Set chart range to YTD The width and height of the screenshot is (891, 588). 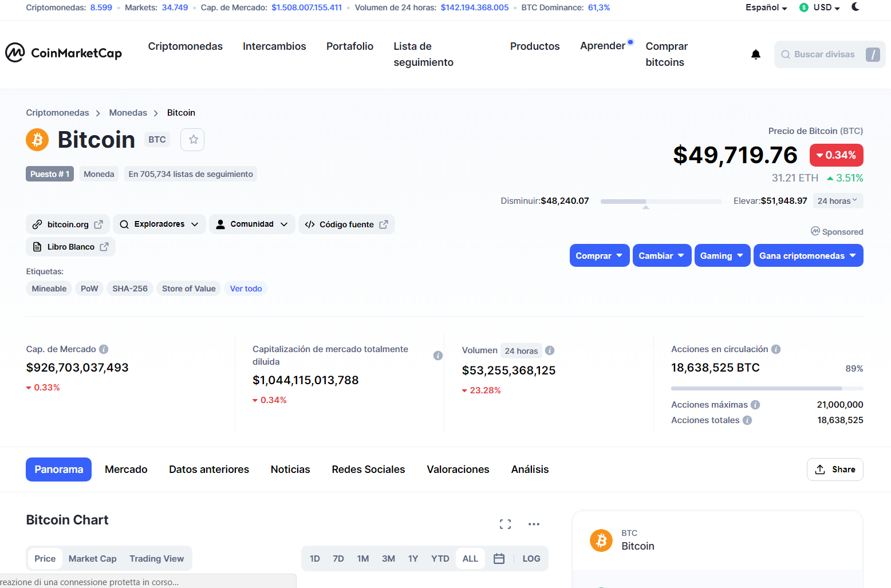point(440,559)
